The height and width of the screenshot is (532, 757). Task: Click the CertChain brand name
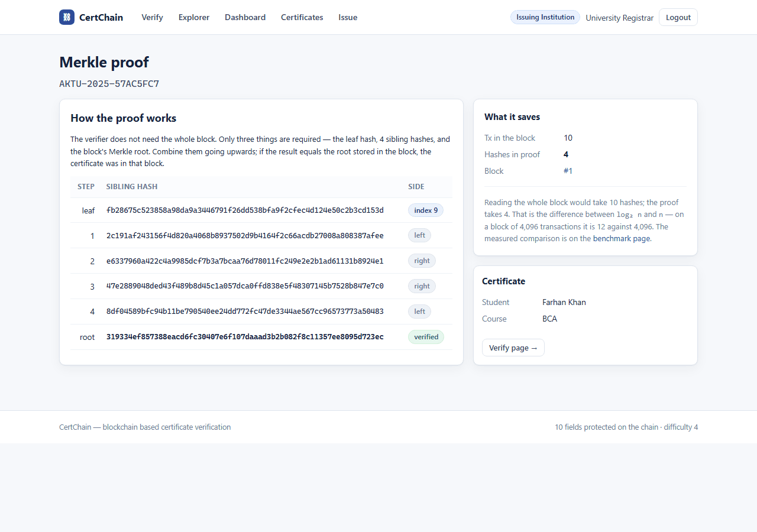coord(101,17)
